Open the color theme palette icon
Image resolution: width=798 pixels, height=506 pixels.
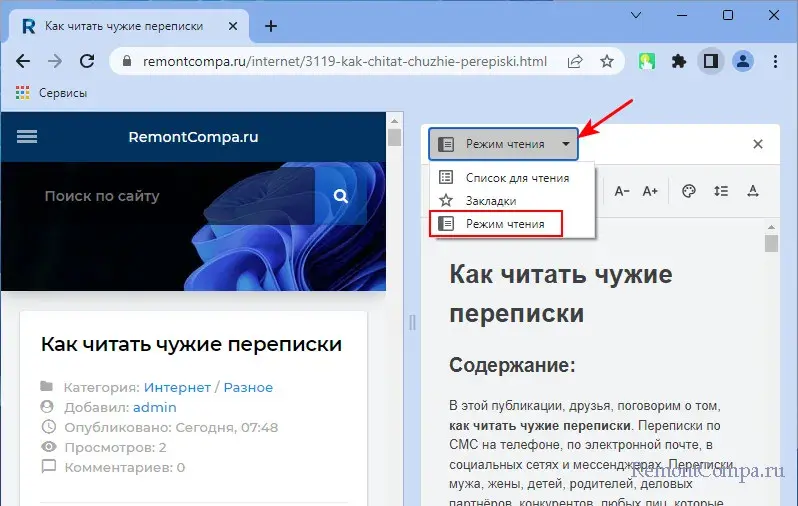688,191
